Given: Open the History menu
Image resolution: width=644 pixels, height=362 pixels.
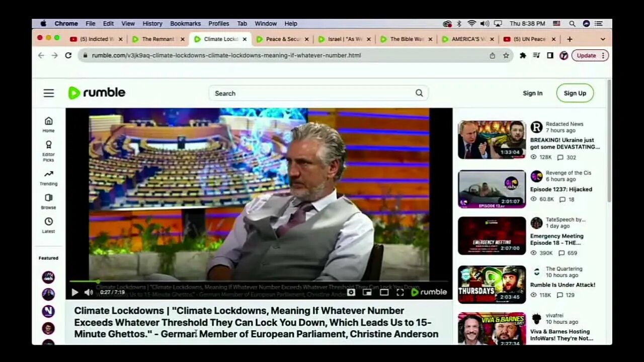Looking at the screenshot, I should [x=152, y=24].
